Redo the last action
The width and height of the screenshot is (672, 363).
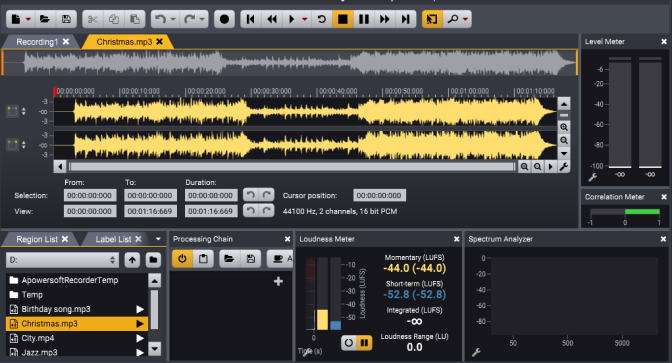coord(189,19)
